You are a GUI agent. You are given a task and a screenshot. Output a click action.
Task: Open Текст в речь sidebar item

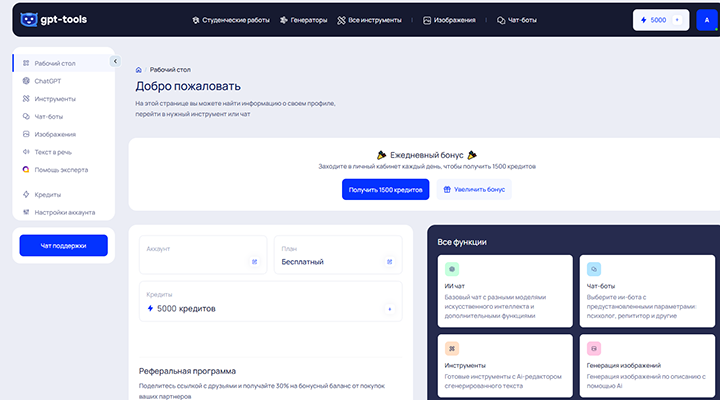click(x=55, y=152)
